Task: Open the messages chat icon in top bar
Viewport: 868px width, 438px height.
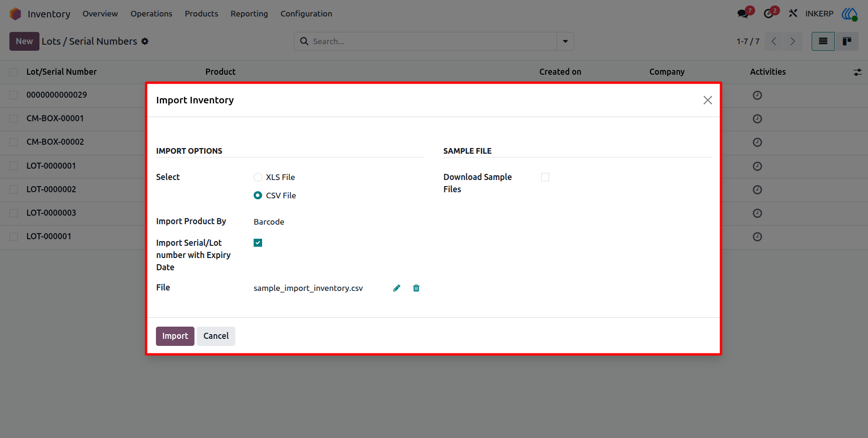Action: point(743,14)
